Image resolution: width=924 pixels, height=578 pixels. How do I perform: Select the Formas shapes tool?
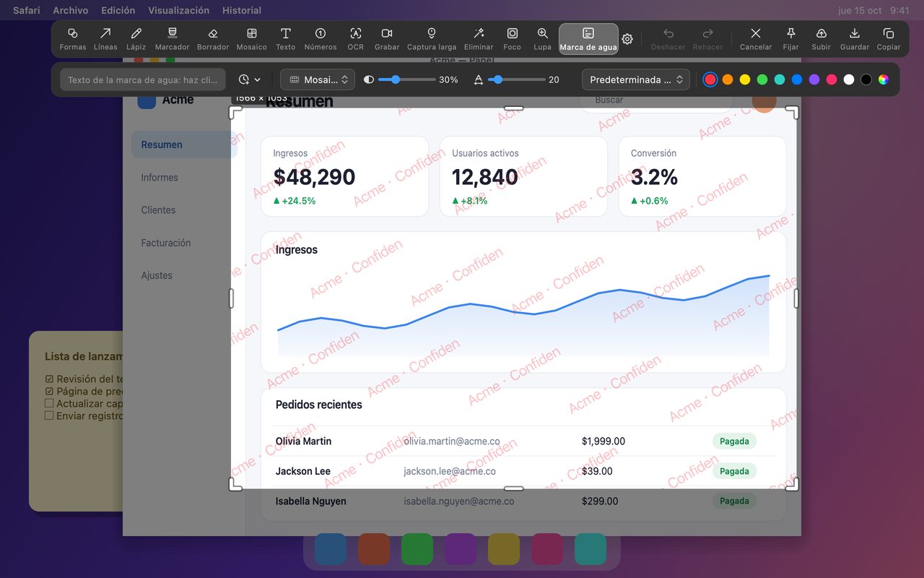pyautogui.click(x=73, y=39)
